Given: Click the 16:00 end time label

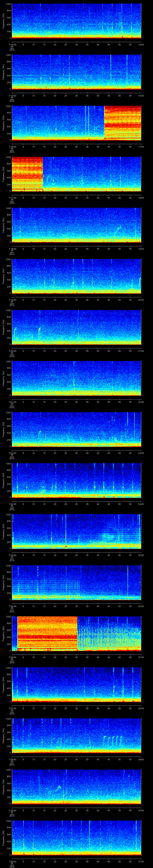Looking at the screenshot, I should coord(141,96).
